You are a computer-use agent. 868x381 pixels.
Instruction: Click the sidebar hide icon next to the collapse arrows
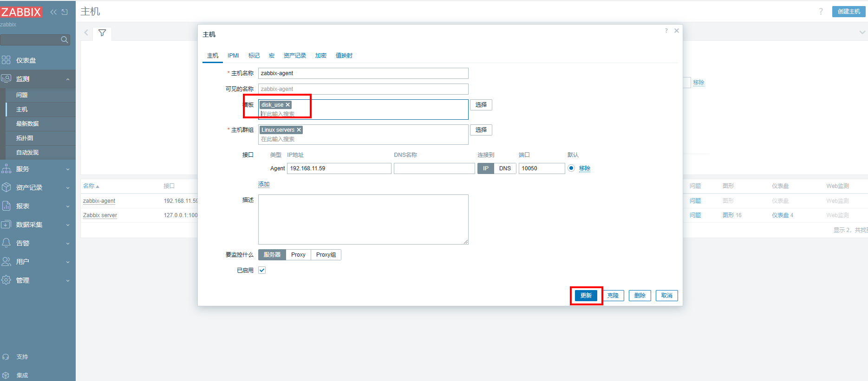point(65,12)
